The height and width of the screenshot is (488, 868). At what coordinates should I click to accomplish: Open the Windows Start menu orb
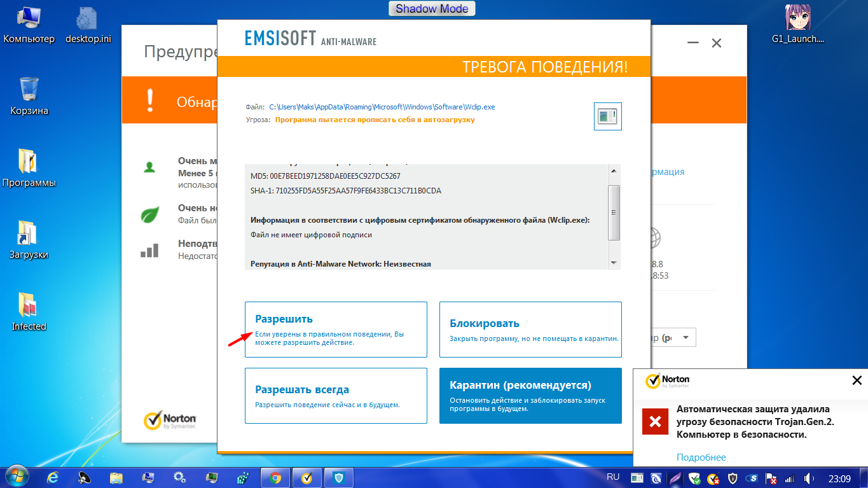pos(16,477)
